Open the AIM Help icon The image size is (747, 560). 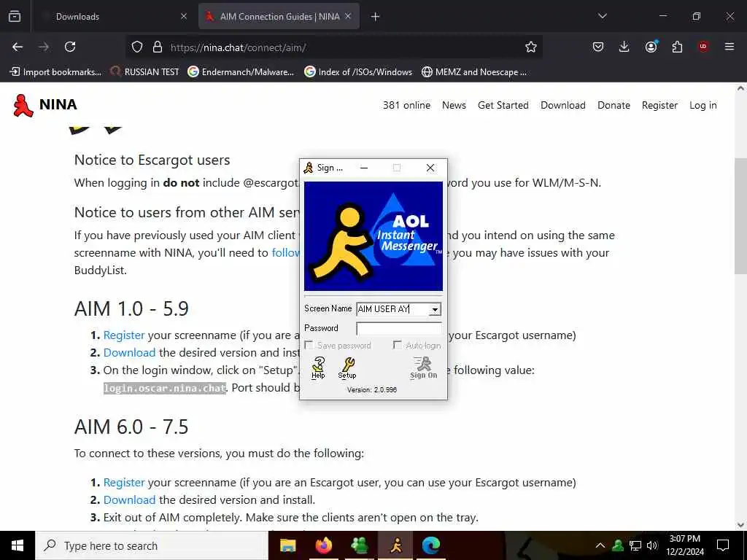click(318, 368)
